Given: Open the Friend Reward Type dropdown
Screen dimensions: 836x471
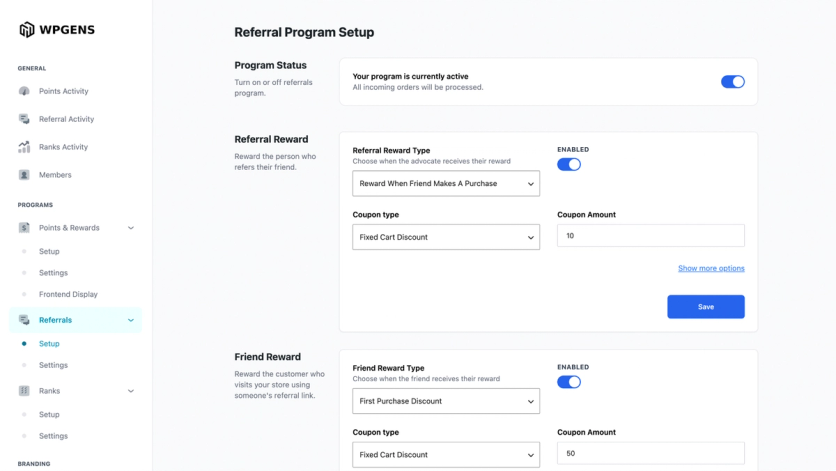Looking at the screenshot, I should (x=446, y=401).
